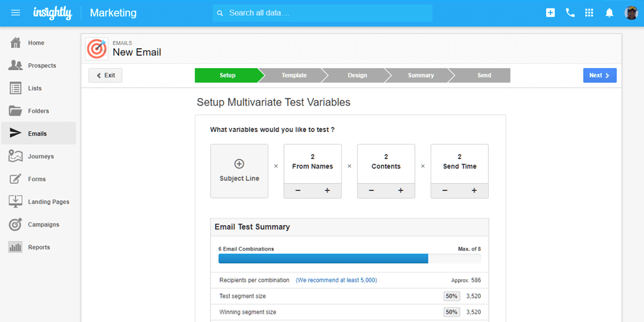
Task: View notifications bell
Action: (x=609, y=13)
